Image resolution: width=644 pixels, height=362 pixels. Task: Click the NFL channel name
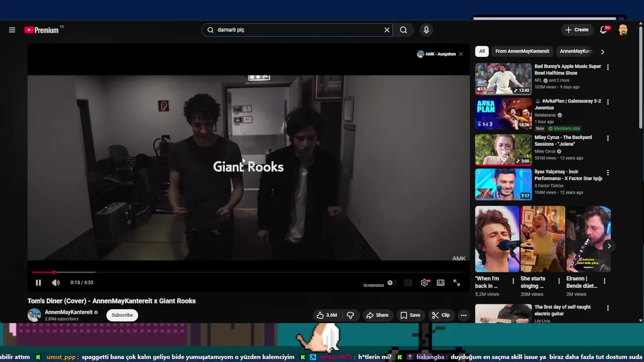(538, 80)
